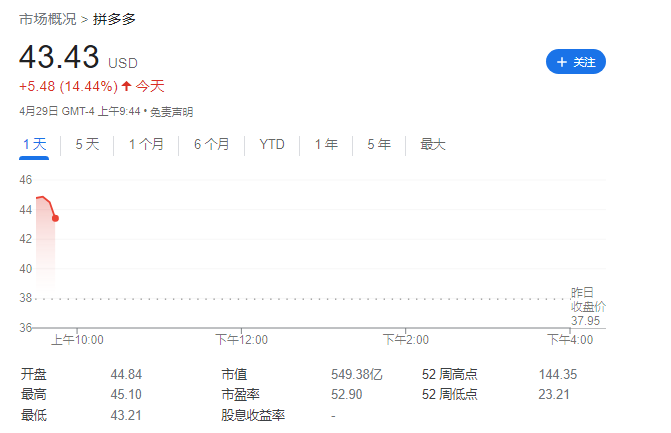Screen dimensions: 671x433
Task: Click the 开盘 label
Action: [x=34, y=374]
